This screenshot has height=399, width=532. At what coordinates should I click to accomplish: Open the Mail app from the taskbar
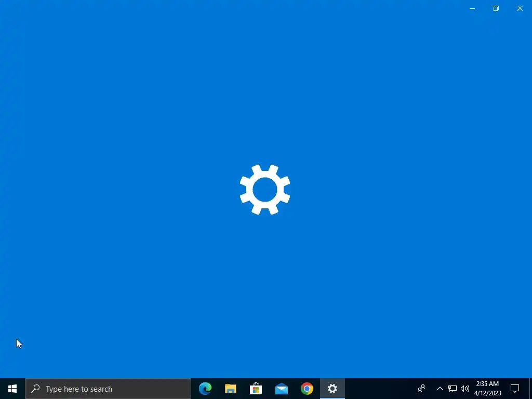[281, 389]
